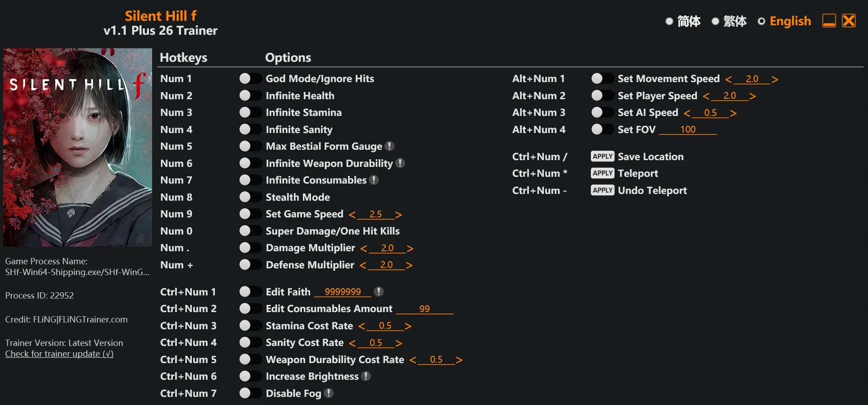Select the 简体 language option
868x405 pixels.
[683, 21]
